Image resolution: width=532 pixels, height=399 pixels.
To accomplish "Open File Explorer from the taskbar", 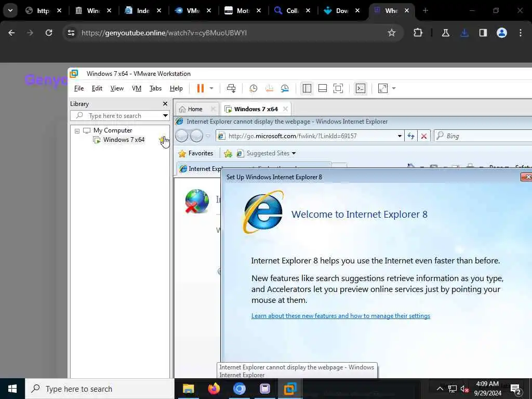I will (x=188, y=389).
